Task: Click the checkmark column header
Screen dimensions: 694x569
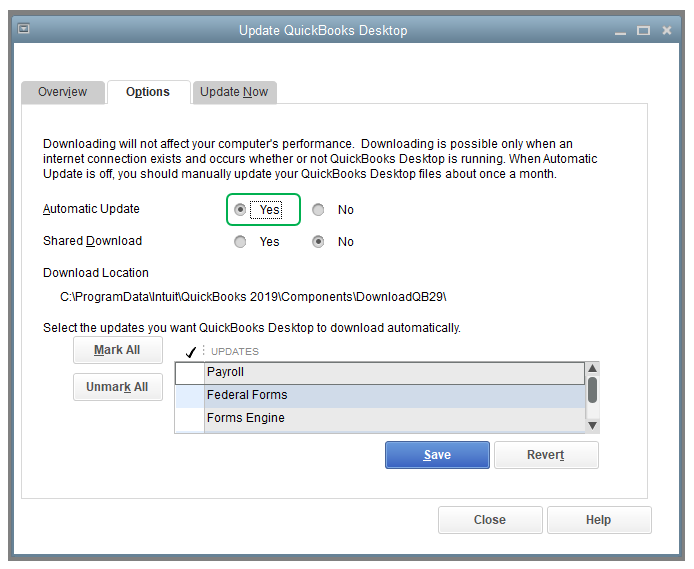Action: pos(191,352)
